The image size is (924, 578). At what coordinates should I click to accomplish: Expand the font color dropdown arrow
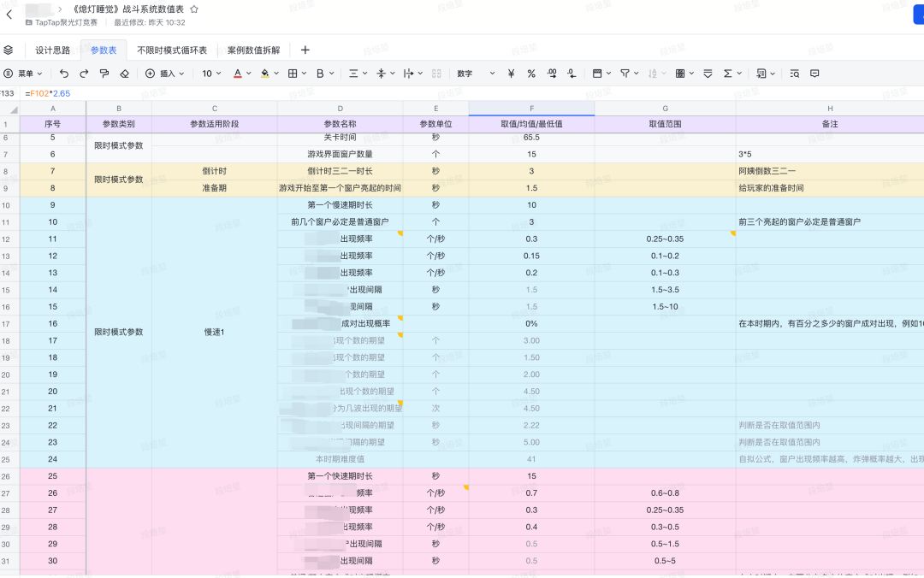pyautogui.click(x=249, y=74)
